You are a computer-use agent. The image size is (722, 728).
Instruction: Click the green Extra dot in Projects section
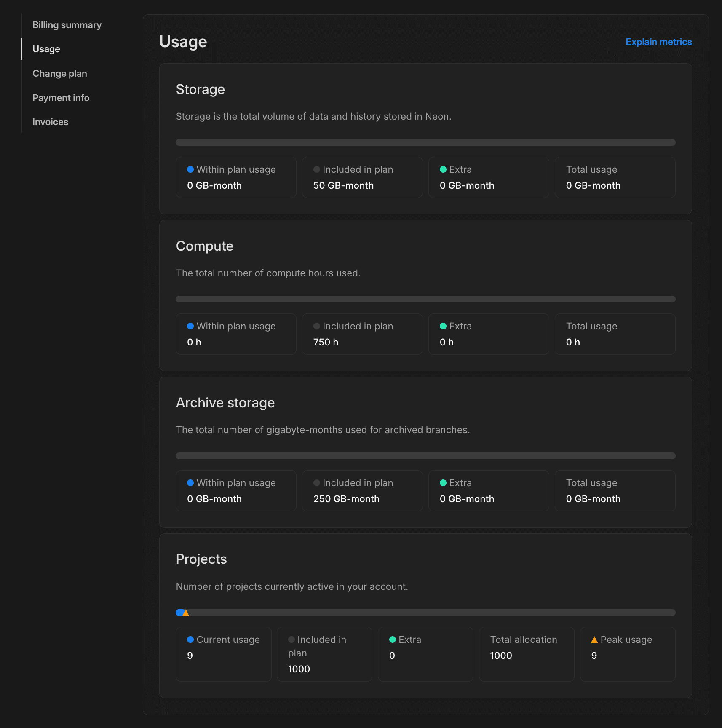[x=393, y=640]
